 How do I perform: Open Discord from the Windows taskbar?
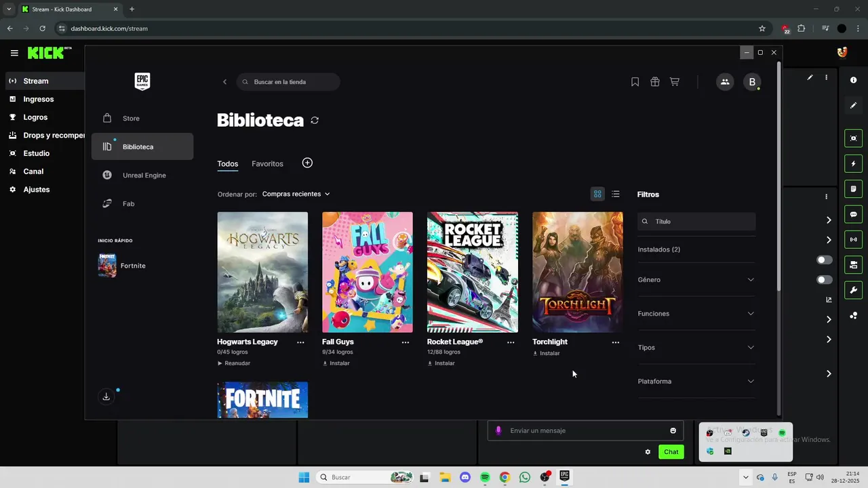[x=465, y=477]
